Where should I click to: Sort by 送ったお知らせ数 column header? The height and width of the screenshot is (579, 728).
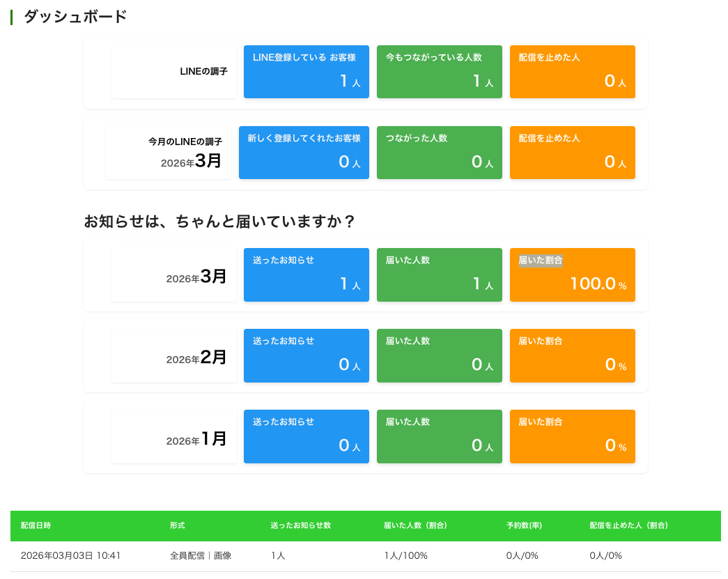300,525
